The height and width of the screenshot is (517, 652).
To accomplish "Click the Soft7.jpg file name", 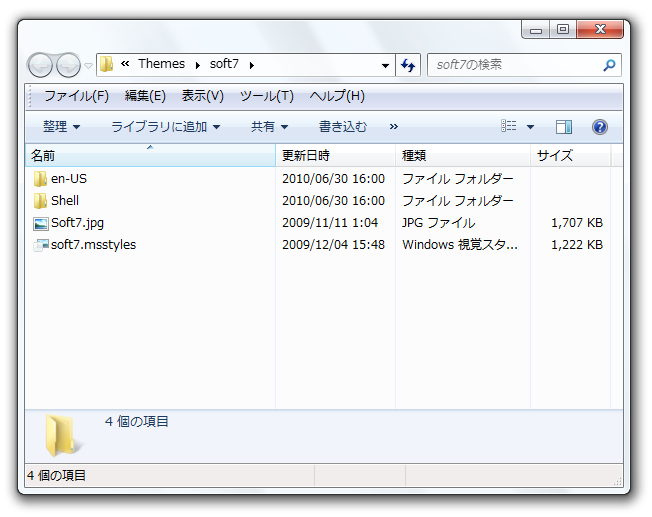I will point(77,223).
